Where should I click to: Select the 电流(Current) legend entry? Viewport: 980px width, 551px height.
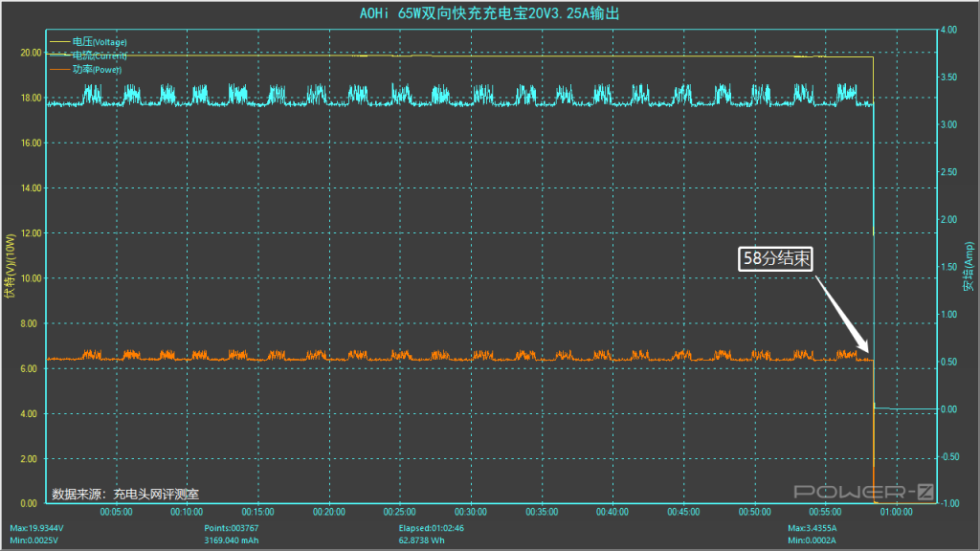(x=89, y=55)
